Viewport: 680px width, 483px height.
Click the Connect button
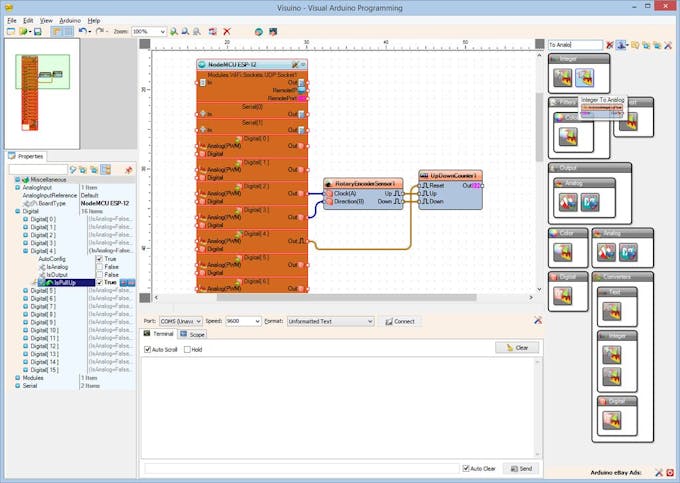pyautogui.click(x=400, y=321)
